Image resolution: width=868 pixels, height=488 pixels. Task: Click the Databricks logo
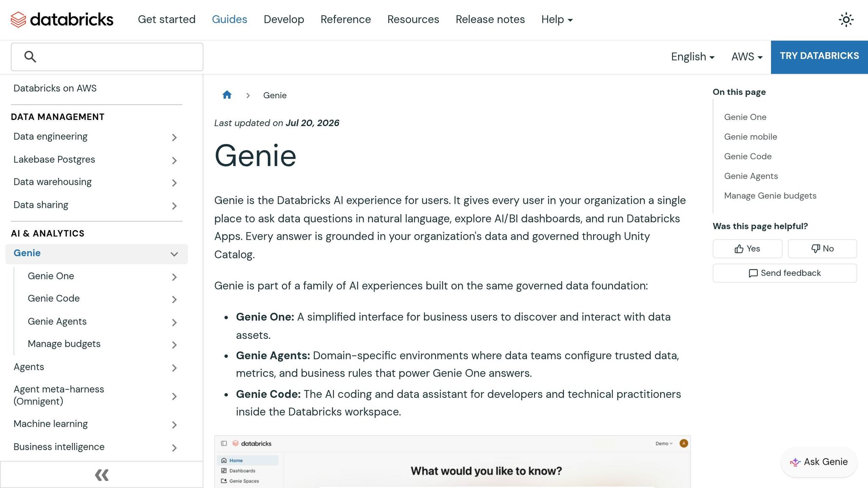pyautogui.click(x=62, y=19)
